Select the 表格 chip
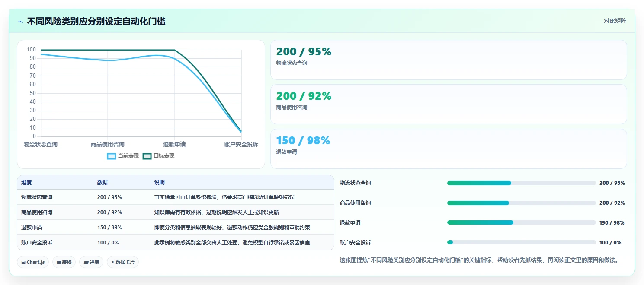The width and height of the screenshot is (644, 285). 64,262
